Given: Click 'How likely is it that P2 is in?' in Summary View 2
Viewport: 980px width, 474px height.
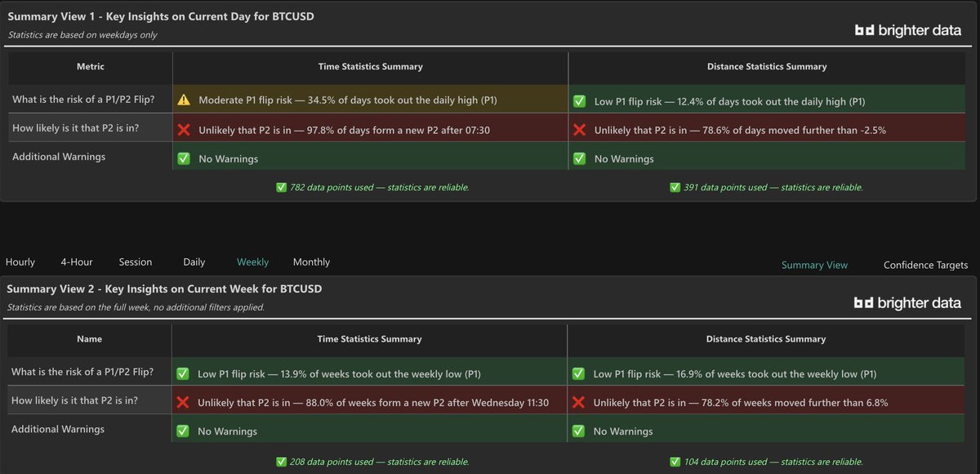Looking at the screenshot, I should (74, 400).
